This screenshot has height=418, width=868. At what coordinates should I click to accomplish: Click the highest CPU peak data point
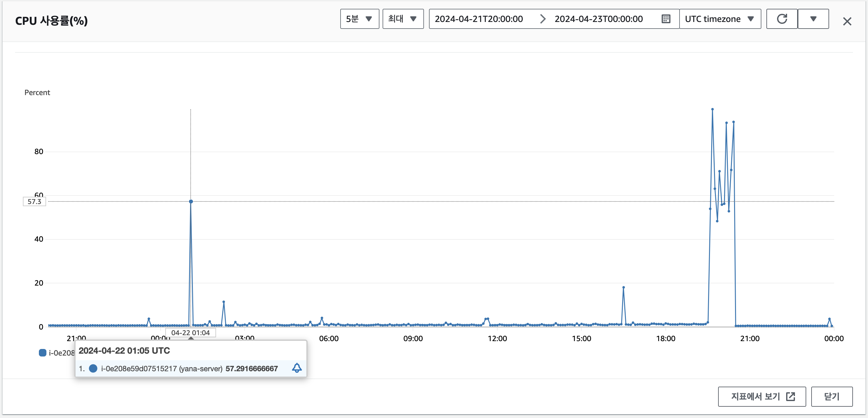pos(712,109)
